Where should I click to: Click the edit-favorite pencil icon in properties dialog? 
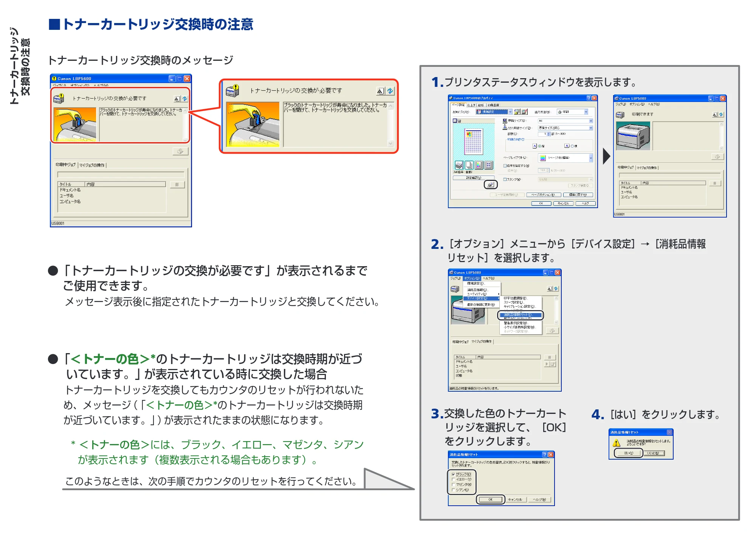coord(524,112)
